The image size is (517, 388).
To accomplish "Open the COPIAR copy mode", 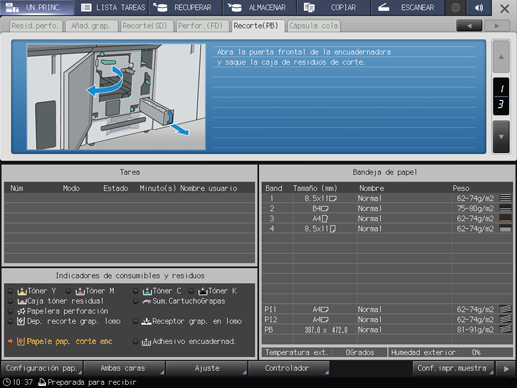I will pyautogui.click(x=333, y=7).
